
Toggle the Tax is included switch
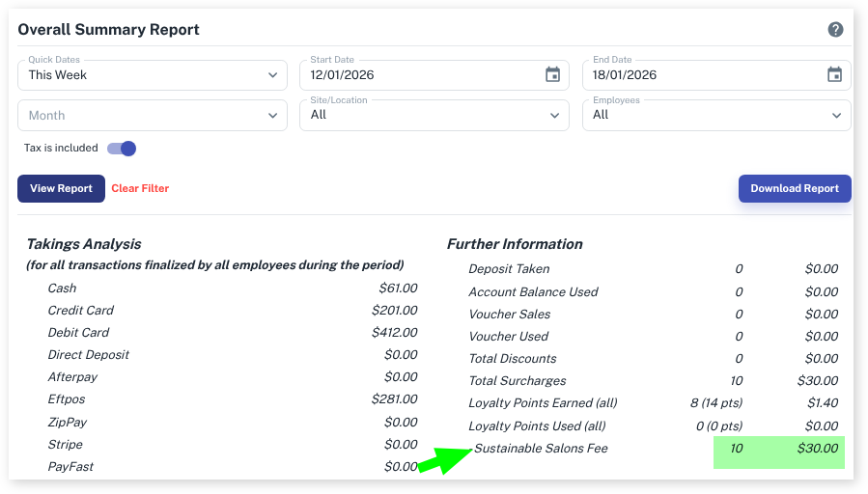pos(123,149)
